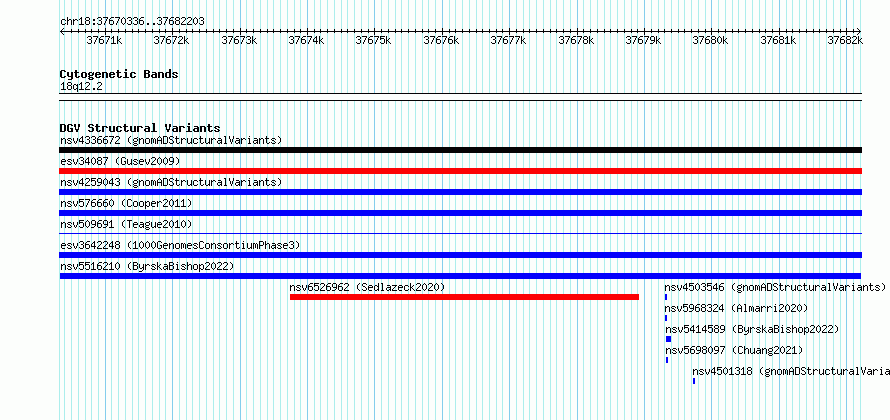Click the small blue nsv5698097 marker

click(667, 360)
